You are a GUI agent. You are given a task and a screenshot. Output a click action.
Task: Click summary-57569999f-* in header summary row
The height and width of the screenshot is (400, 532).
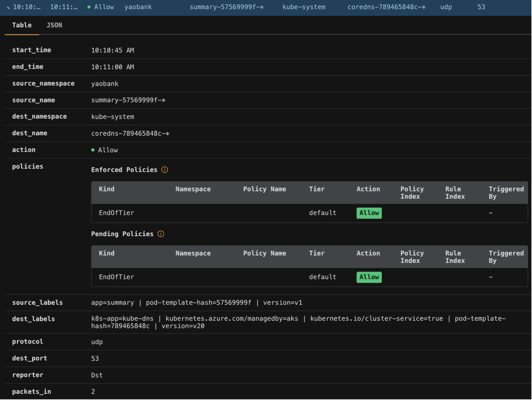click(x=227, y=7)
